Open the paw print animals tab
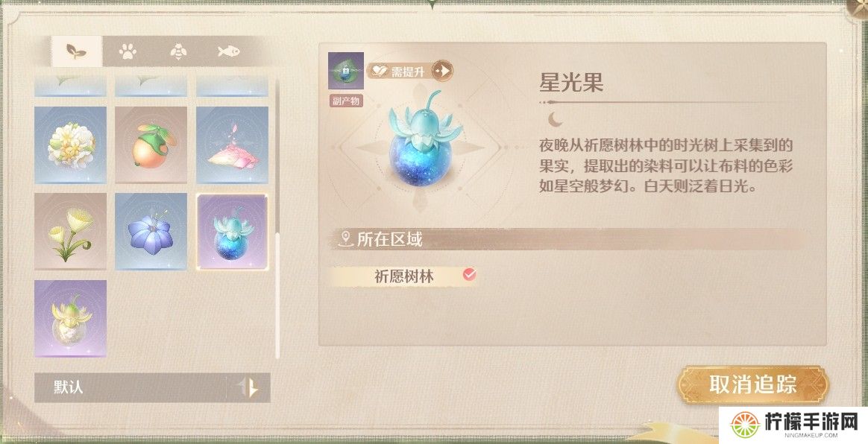The height and width of the screenshot is (444, 868). click(128, 51)
